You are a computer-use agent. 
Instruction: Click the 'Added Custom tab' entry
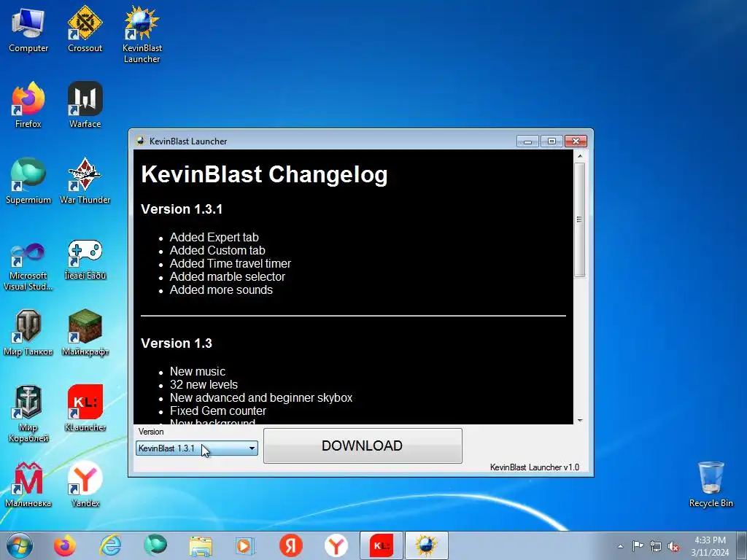pos(217,251)
